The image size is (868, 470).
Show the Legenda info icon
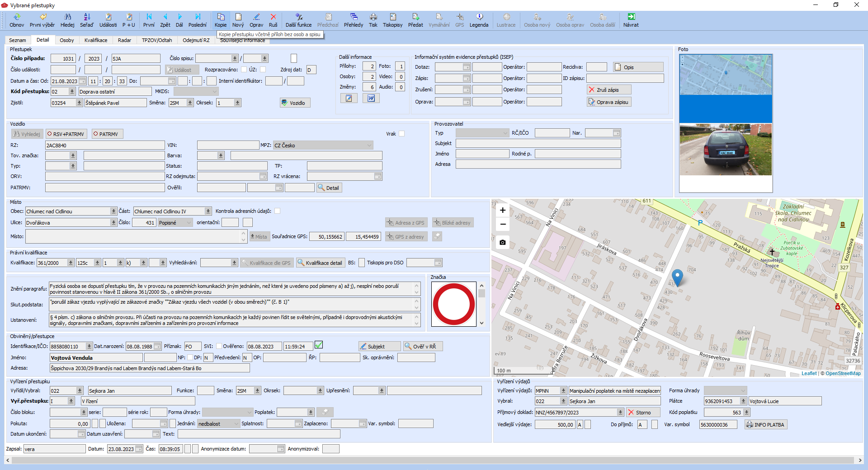pos(479,20)
